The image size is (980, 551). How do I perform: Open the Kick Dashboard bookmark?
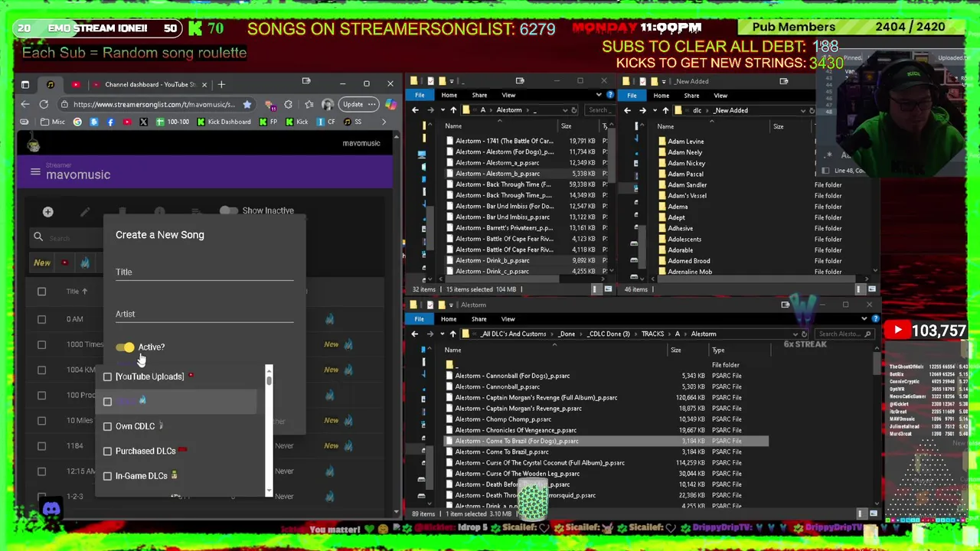tap(224, 122)
